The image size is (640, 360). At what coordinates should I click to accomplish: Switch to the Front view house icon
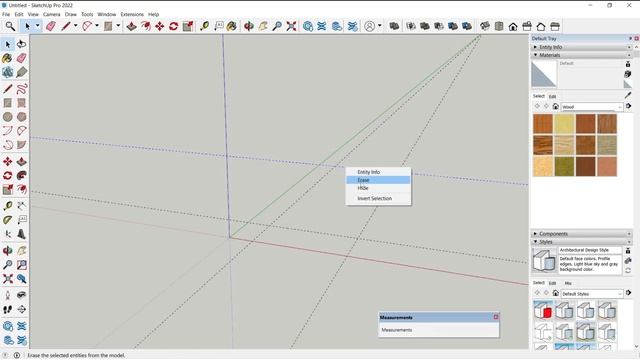[513, 27]
